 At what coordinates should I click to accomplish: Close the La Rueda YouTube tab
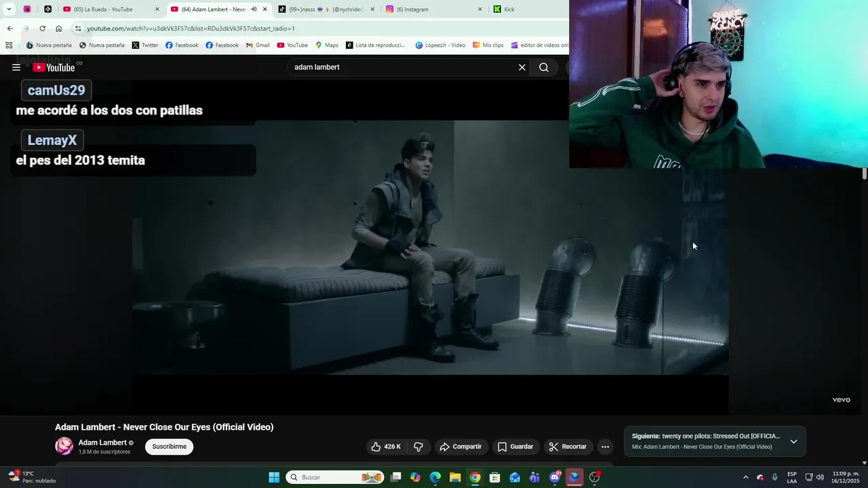(x=157, y=9)
